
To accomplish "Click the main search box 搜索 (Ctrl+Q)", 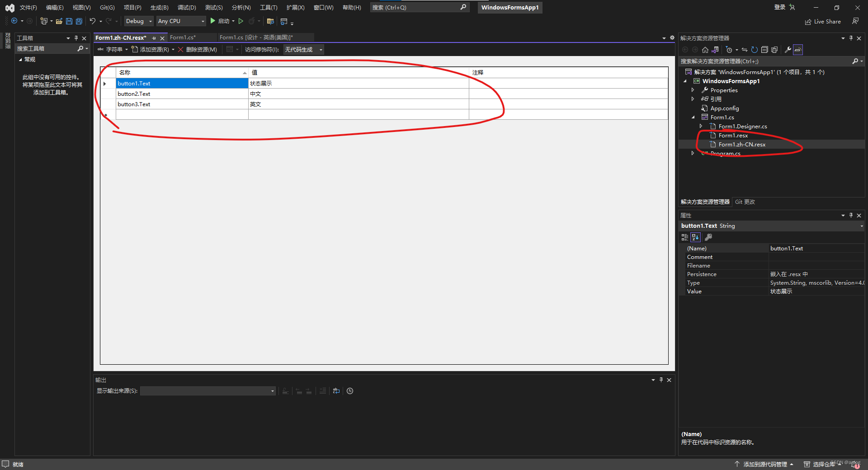I will coord(419,8).
